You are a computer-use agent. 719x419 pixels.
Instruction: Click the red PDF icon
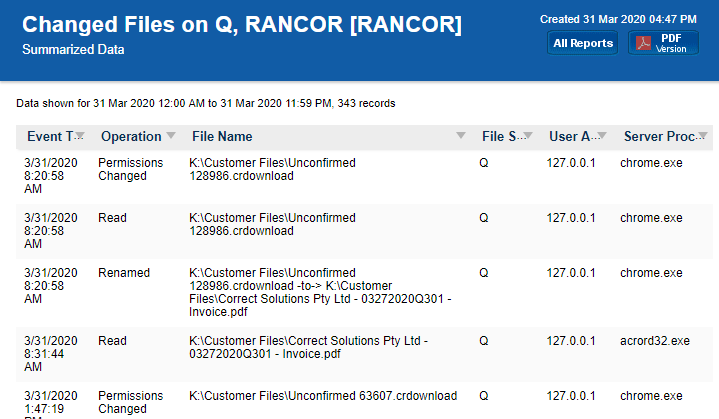click(645, 43)
